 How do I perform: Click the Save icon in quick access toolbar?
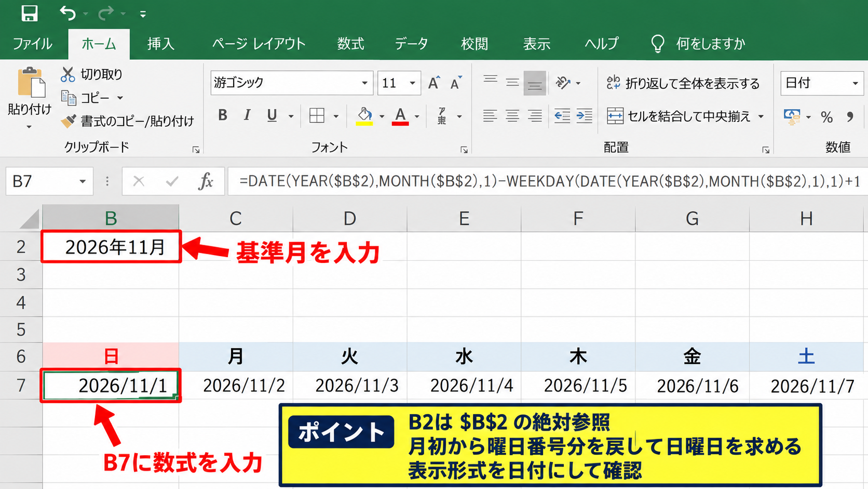click(29, 13)
